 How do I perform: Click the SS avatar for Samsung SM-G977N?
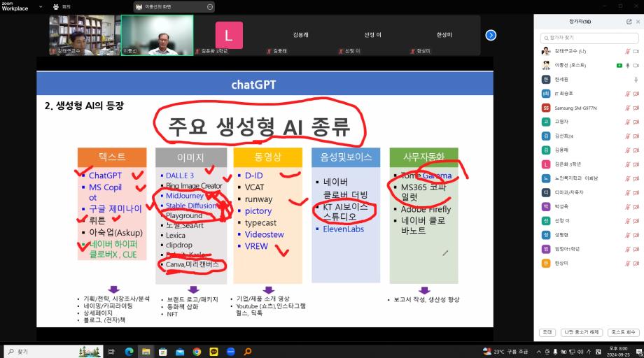(x=546, y=108)
